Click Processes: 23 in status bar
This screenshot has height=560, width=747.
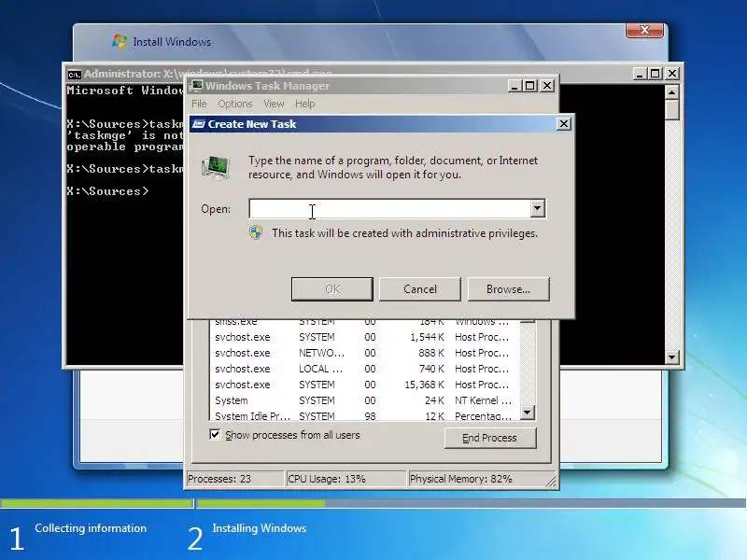tap(235, 479)
